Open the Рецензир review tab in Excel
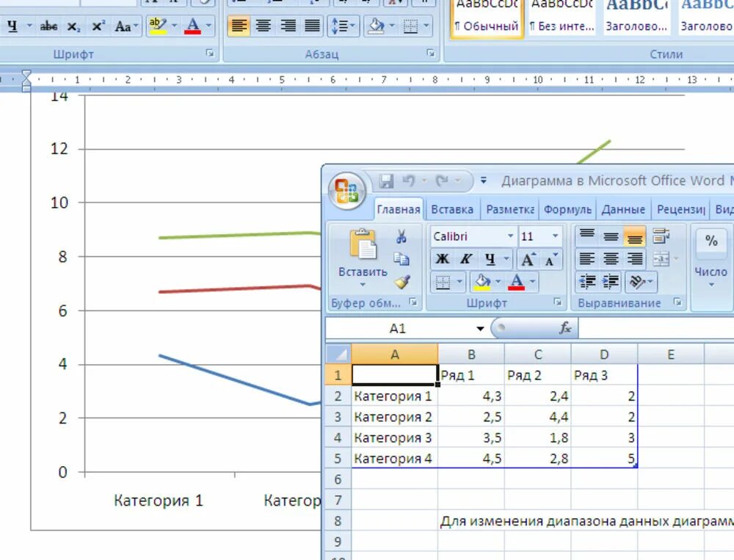The image size is (734, 560). pos(681,209)
